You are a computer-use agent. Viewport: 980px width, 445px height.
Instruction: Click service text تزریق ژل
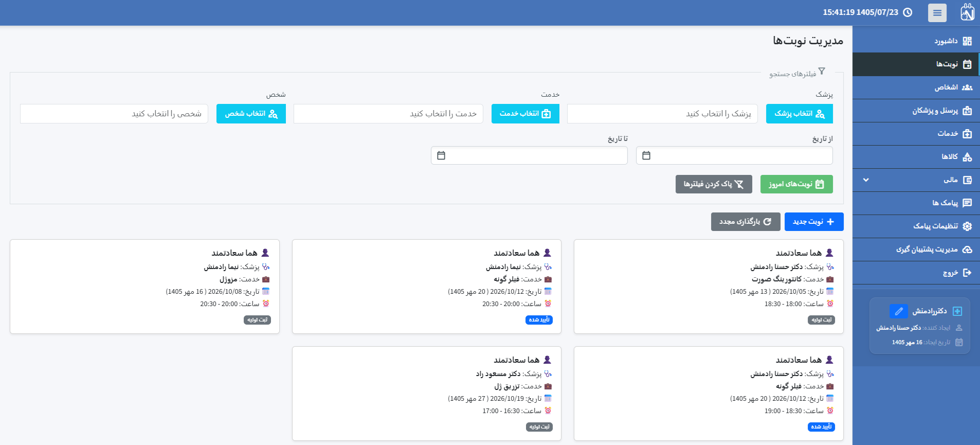pyautogui.click(x=506, y=386)
